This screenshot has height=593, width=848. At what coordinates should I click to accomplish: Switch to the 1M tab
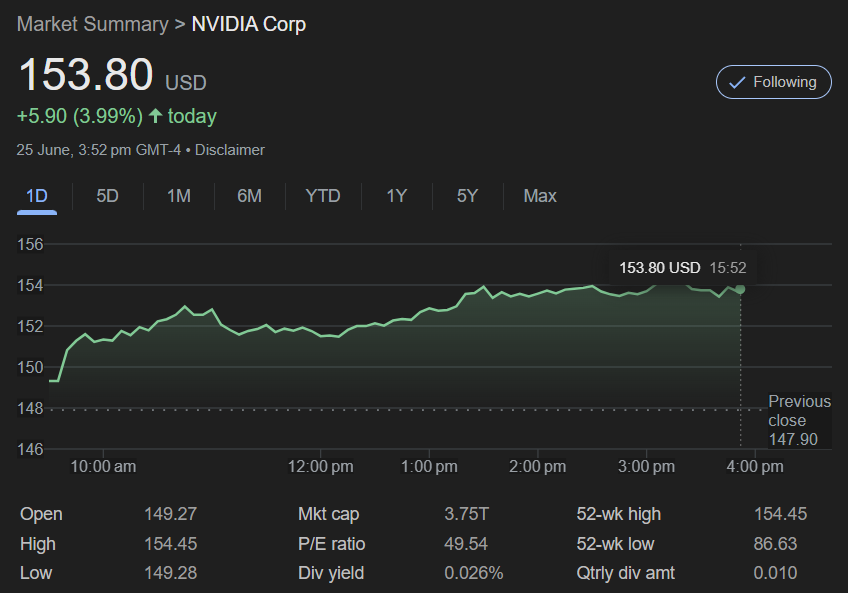tap(178, 196)
